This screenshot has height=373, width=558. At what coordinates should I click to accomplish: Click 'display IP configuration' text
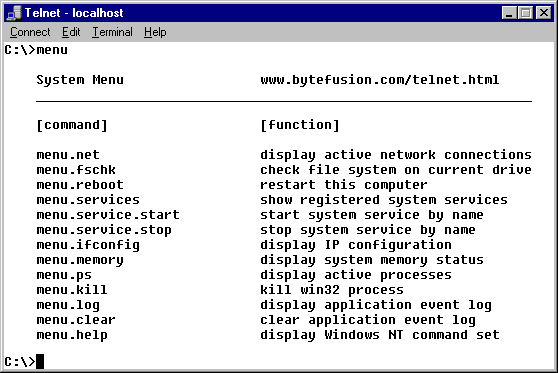[x=356, y=245]
